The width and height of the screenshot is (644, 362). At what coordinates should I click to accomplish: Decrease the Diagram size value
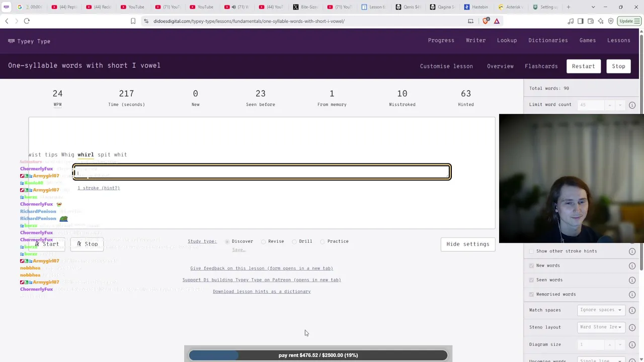(x=619, y=344)
